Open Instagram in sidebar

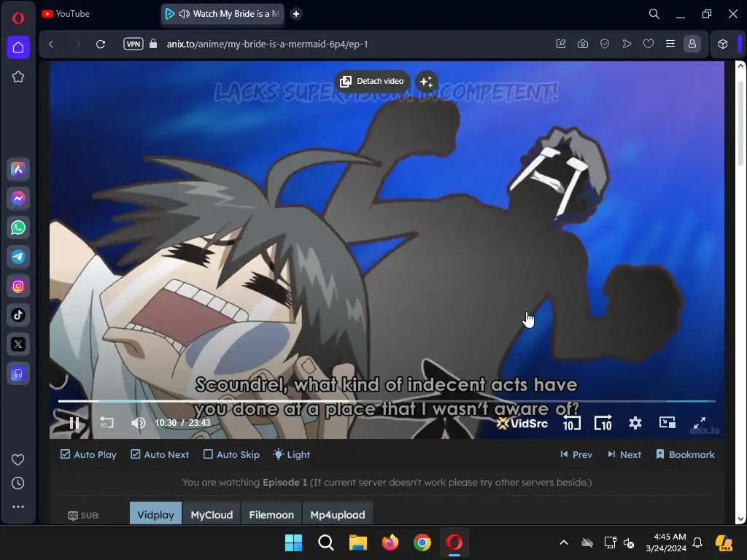[x=18, y=286]
